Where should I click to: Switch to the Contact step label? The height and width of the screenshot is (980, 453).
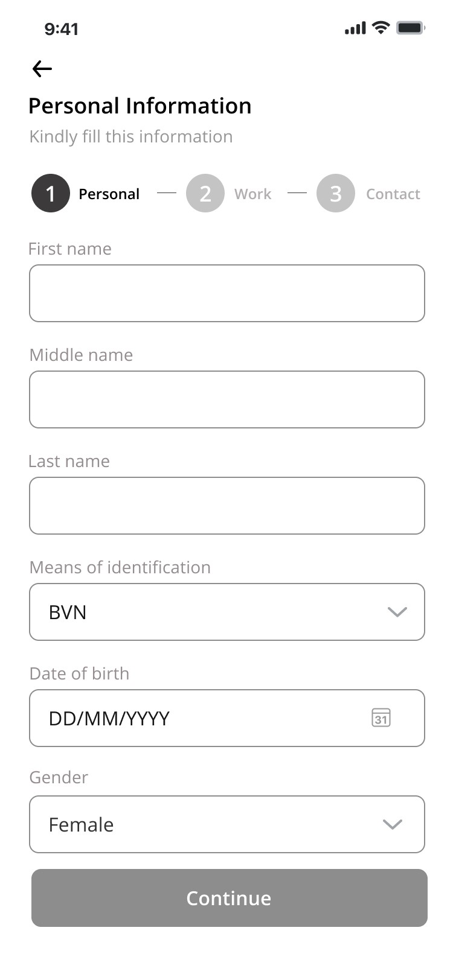(393, 194)
